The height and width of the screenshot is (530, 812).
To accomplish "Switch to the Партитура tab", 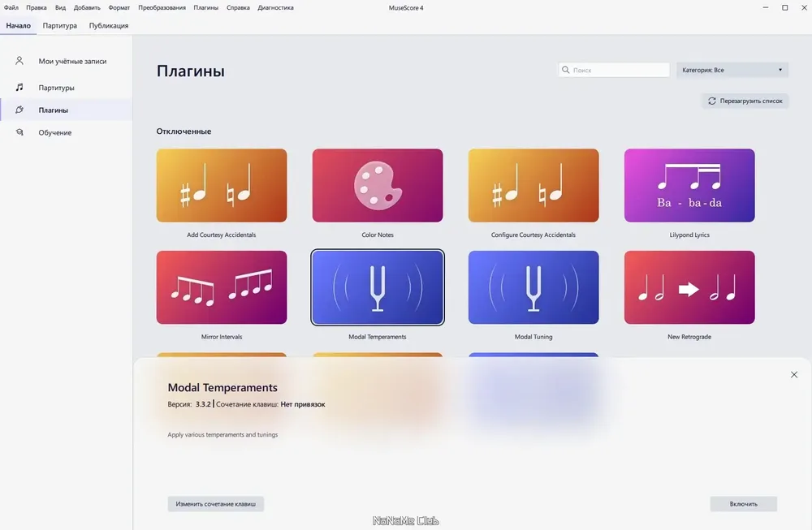I will [59, 25].
